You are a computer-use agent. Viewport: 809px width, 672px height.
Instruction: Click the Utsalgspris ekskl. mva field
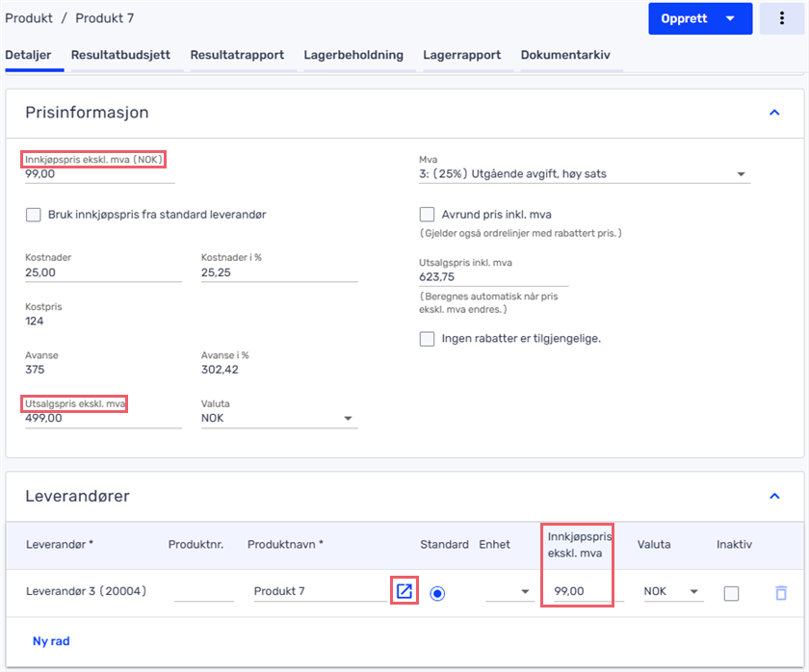coord(103,418)
